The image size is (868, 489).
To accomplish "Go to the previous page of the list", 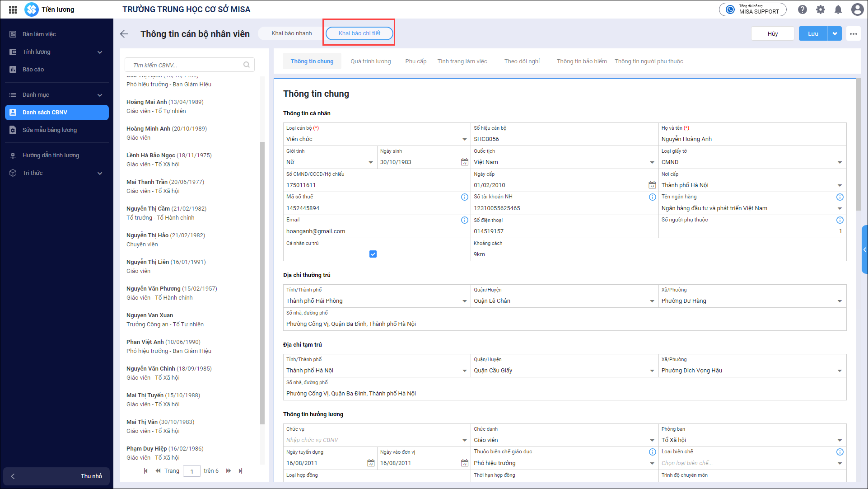I will (x=158, y=471).
